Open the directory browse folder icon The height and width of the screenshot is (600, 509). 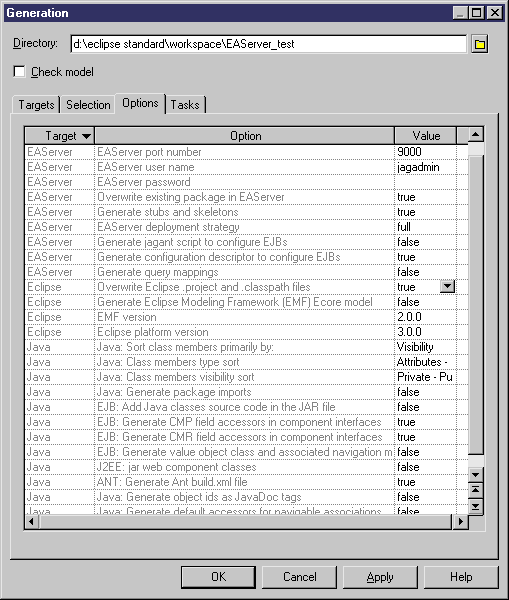[479, 44]
